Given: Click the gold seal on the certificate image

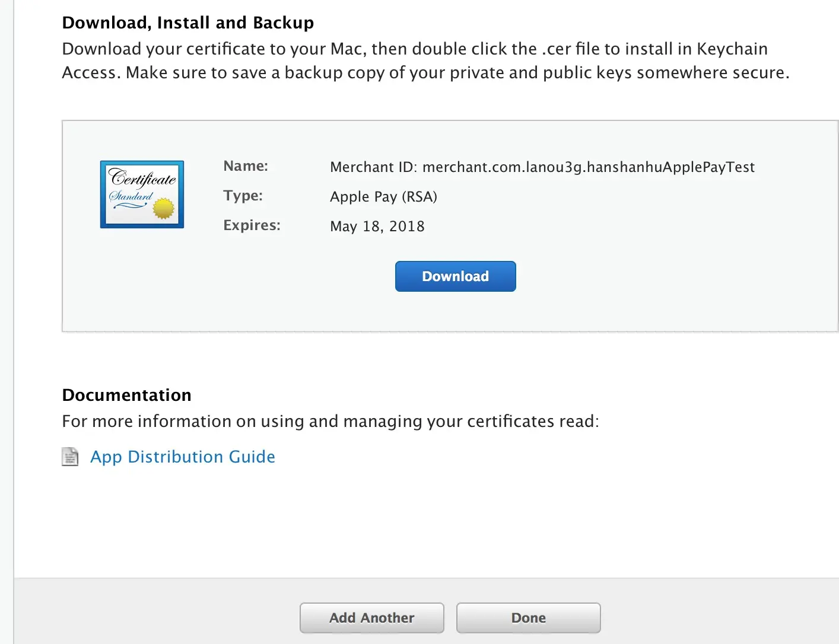Looking at the screenshot, I should point(163,208).
